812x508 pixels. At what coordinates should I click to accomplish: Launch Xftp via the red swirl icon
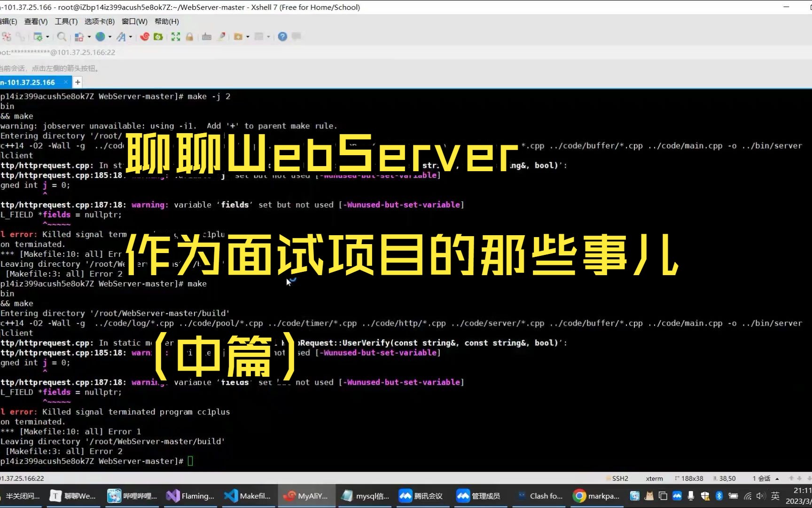tap(145, 37)
